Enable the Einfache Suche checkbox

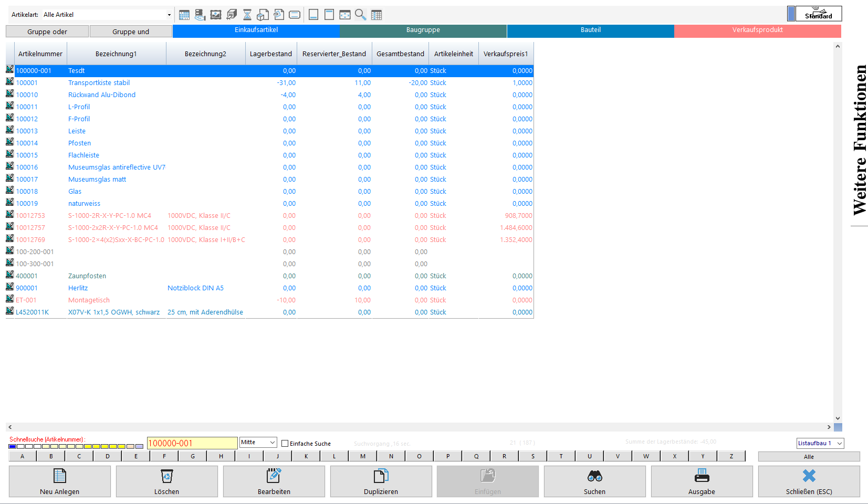[x=285, y=444]
